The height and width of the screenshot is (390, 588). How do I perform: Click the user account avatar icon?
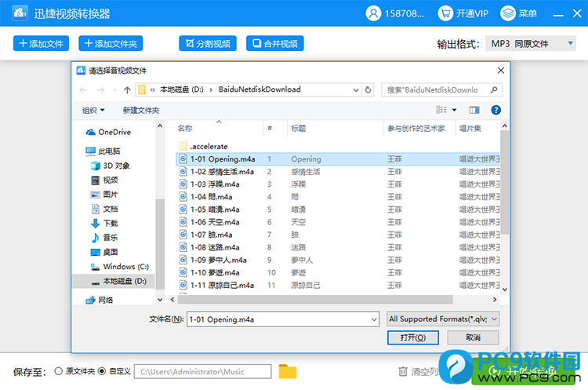pos(373,13)
